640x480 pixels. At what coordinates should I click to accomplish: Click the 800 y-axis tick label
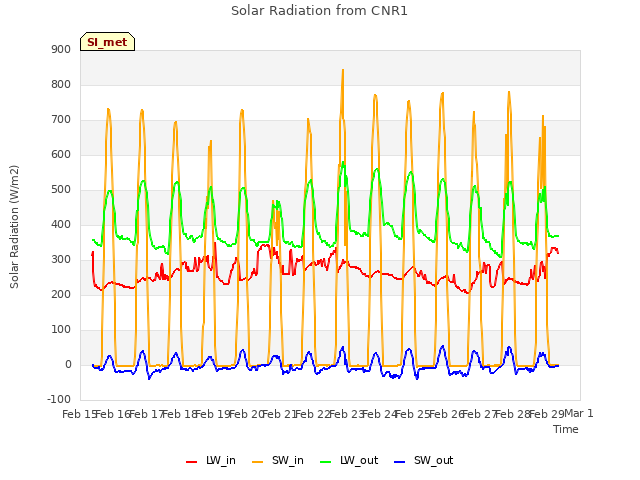pos(61,84)
